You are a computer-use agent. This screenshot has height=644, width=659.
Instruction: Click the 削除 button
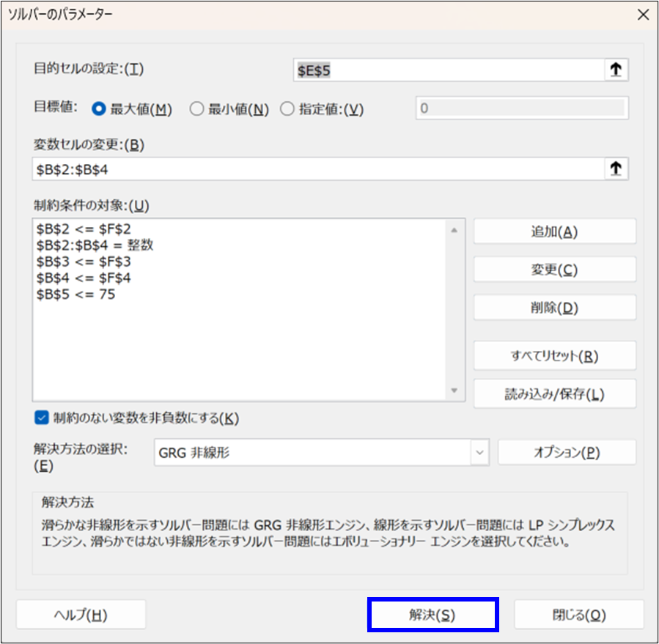[554, 307]
